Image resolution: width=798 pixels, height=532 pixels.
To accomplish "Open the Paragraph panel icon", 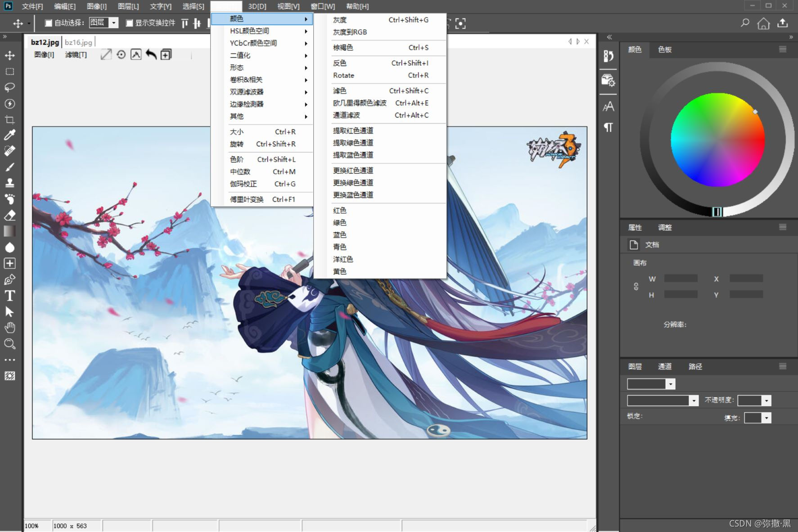I will click(608, 127).
